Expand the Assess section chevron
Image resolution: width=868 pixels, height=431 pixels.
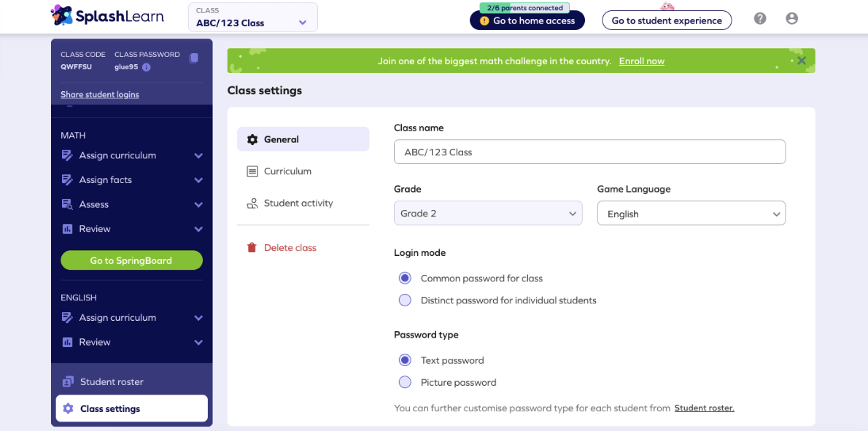coord(198,204)
